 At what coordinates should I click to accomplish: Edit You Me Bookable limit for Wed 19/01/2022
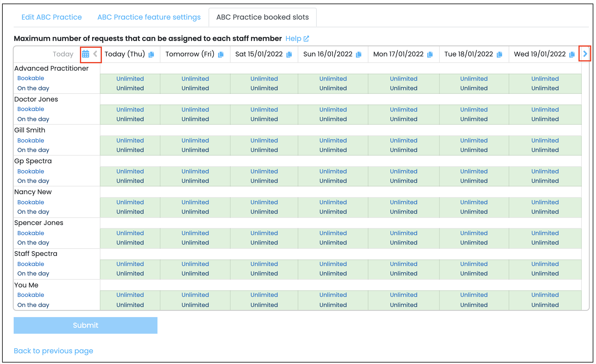tap(545, 295)
